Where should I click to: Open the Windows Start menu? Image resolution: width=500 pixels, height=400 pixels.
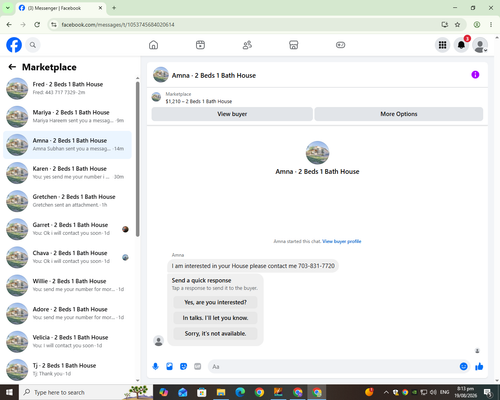[x=9, y=392]
